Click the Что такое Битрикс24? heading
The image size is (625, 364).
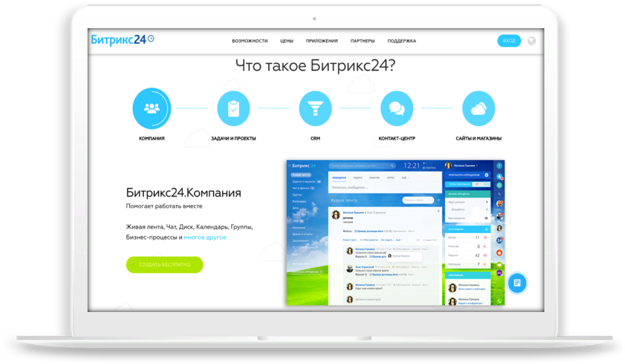coord(316,65)
